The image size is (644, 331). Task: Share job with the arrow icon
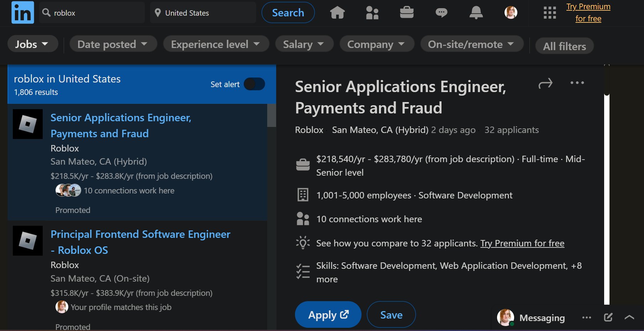pyautogui.click(x=545, y=83)
